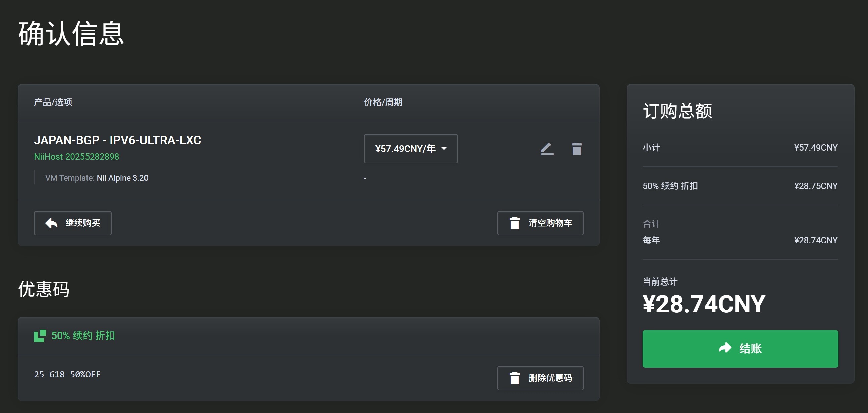Click the pencil edit icon for JAPAN-BGP product
The height and width of the screenshot is (413, 868).
click(547, 149)
